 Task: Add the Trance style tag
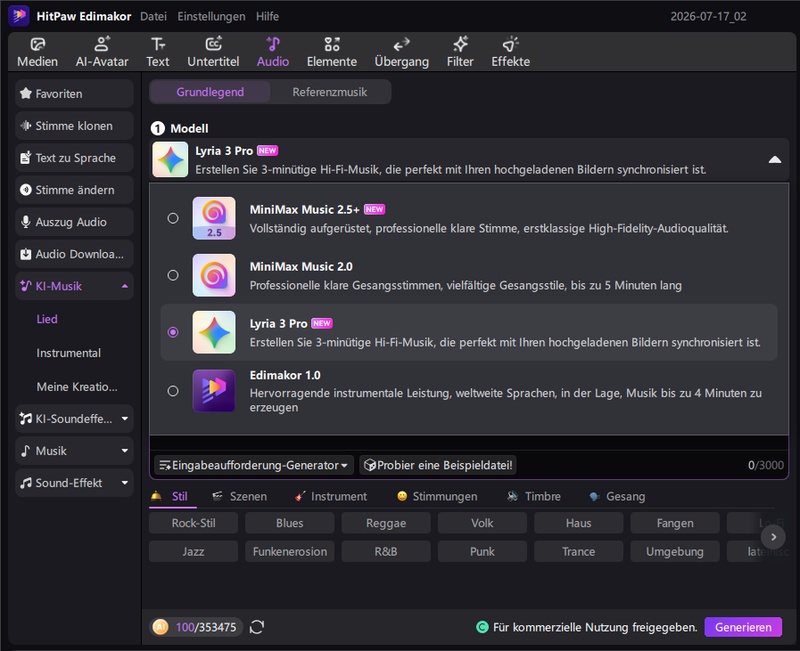click(x=579, y=552)
